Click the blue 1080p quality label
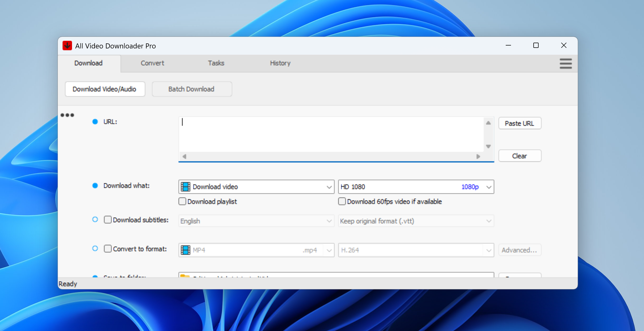 click(470, 187)
